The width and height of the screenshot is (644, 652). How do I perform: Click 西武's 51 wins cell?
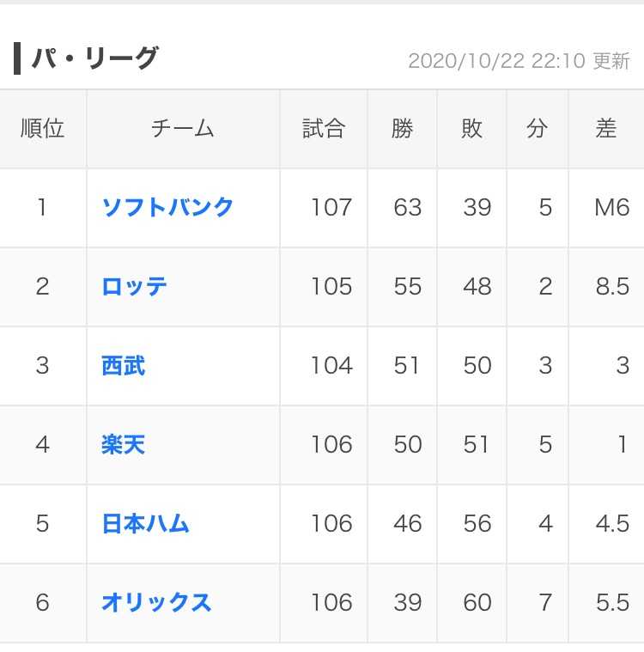pos(407,365)
